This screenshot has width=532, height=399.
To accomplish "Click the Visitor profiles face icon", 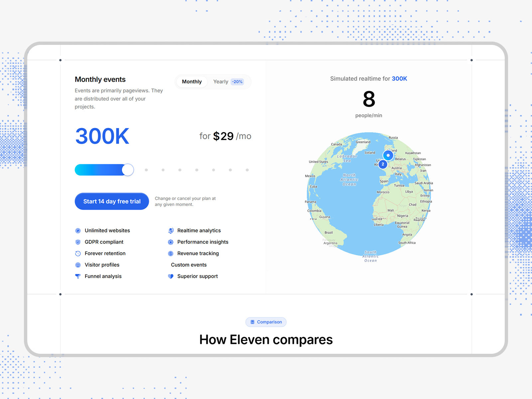I will click(x=78, y=265).
